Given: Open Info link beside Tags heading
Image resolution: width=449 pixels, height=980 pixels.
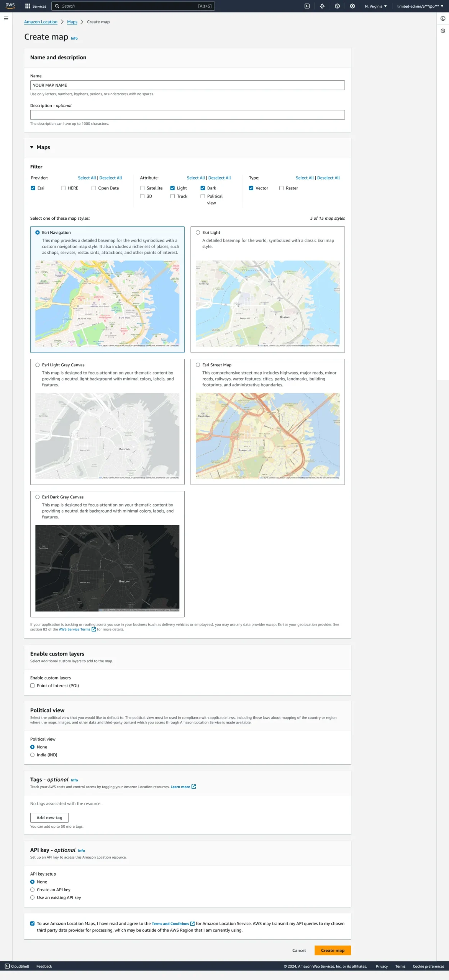Looking at the screenshot, I should [74, 780].
